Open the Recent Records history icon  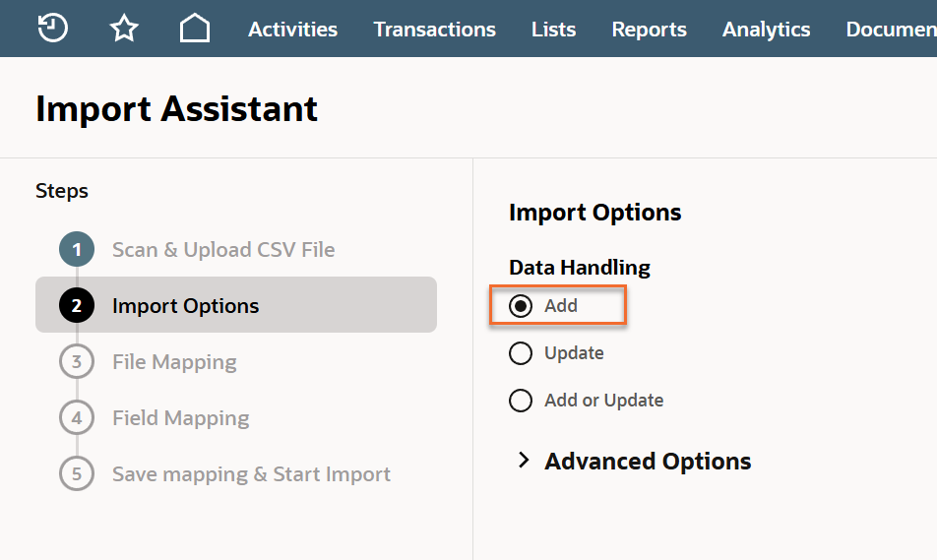point(52,29)
